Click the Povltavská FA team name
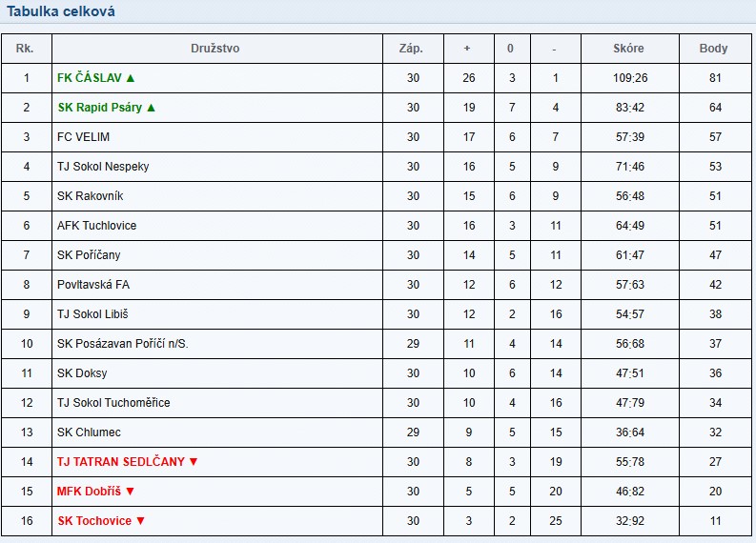Image resolution: width=756 pixels, height=543 pixels. click(x=93, y=285)
